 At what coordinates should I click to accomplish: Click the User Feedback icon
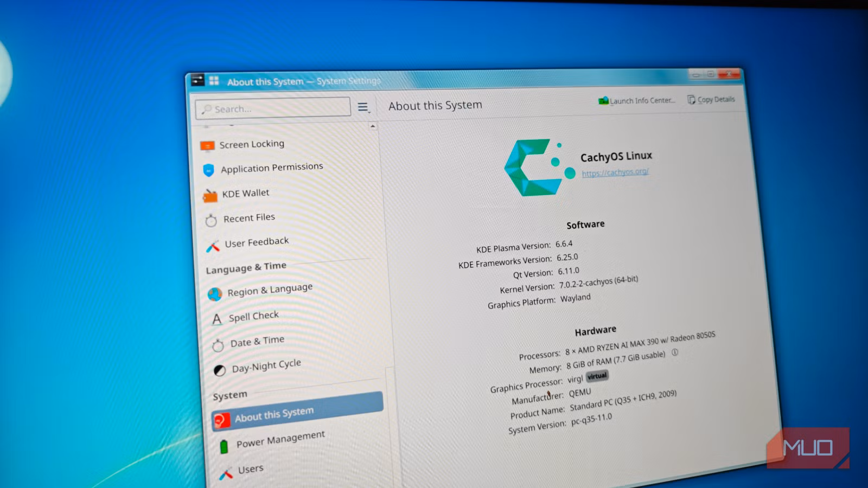tap(213, 246)
